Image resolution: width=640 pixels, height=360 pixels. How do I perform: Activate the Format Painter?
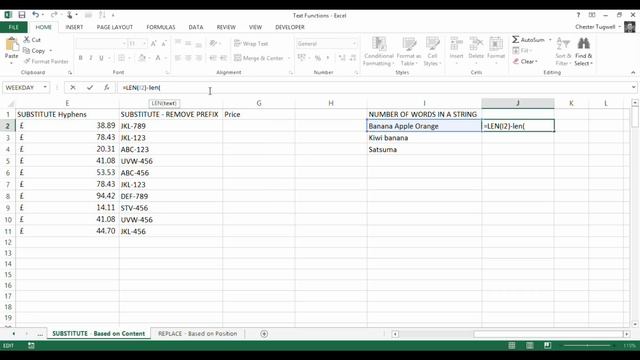point(46,61)
